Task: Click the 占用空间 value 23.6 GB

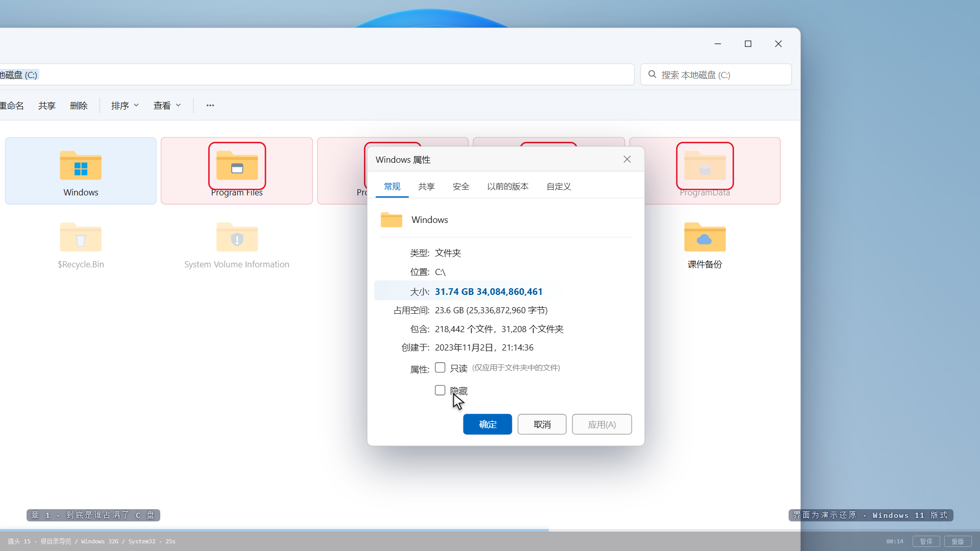Action: click(491, 310)
